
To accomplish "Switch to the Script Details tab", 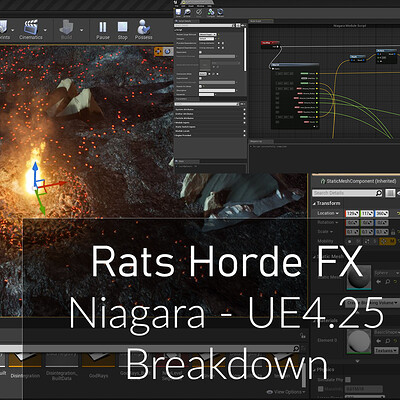I will click(187, 21).
